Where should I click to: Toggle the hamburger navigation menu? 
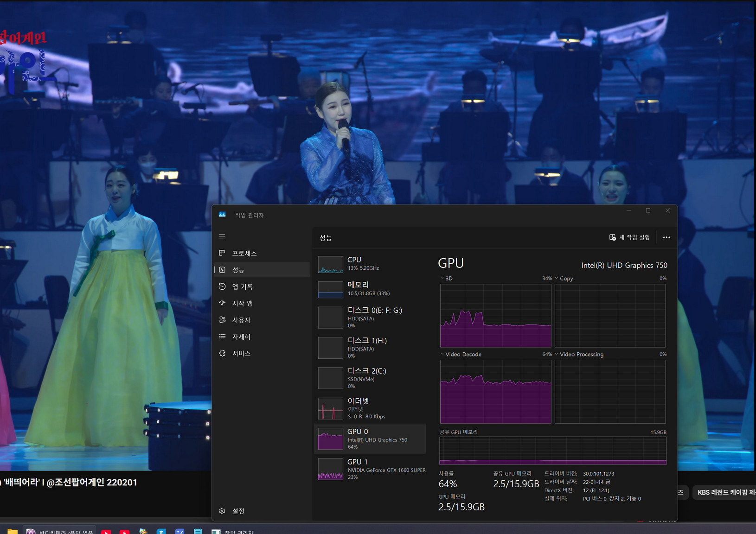222,236
